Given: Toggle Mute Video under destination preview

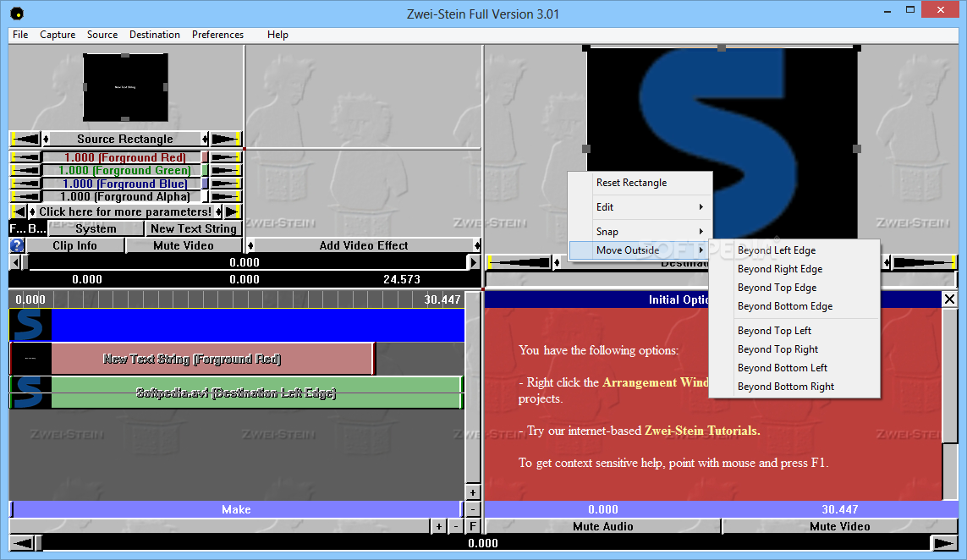Looking at the screenshot, I should [840, 527].
